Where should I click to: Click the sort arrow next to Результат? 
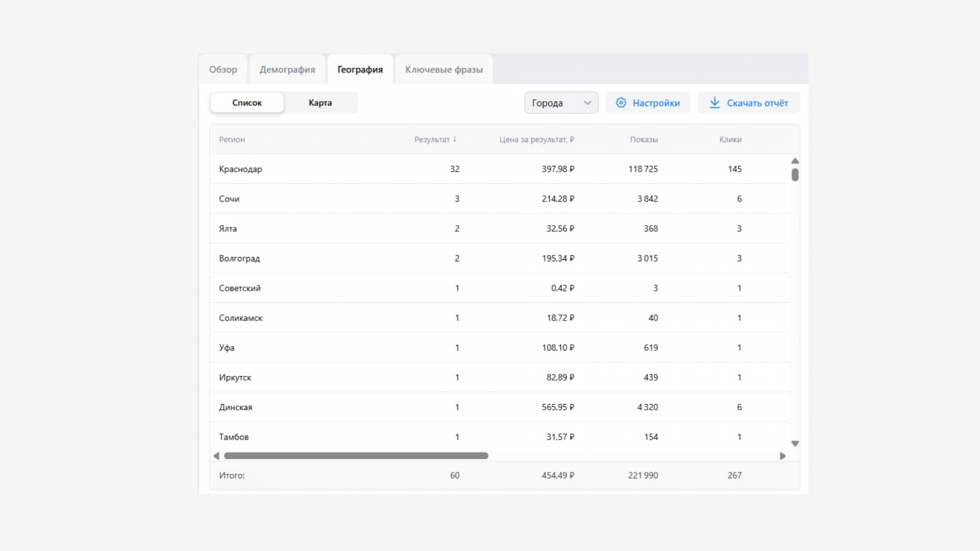tap(454, 139)
